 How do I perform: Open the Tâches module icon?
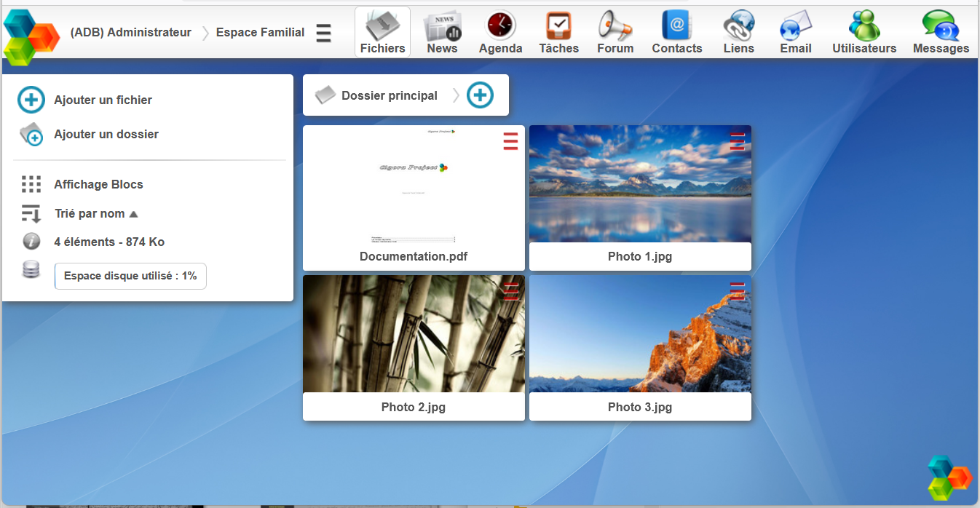(x=558, y=26)
